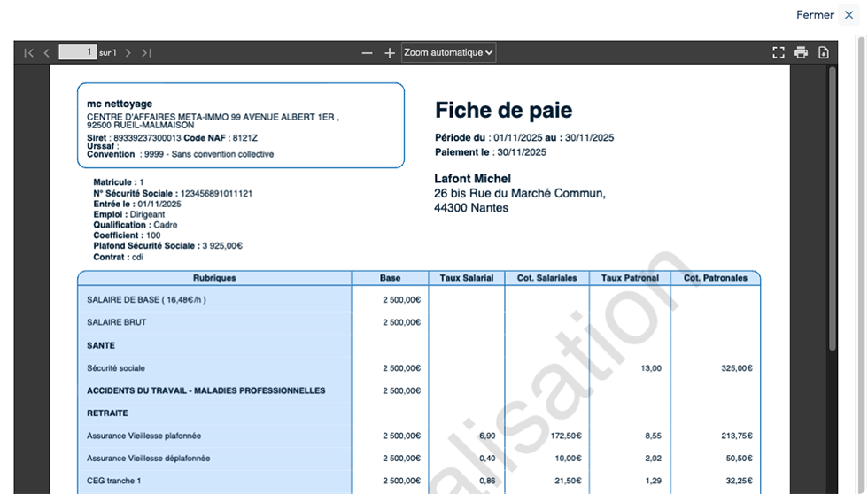The height and width of the screenshot is (494, 868).
Task: Click the N° Sécurité Sociale line
Action: 173,194
